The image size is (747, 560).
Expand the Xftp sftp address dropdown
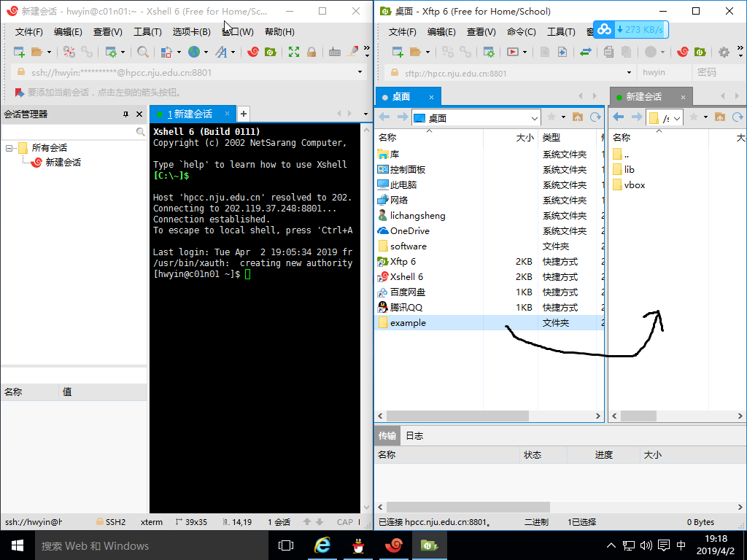pyautogui.click(x=629, y=73)
